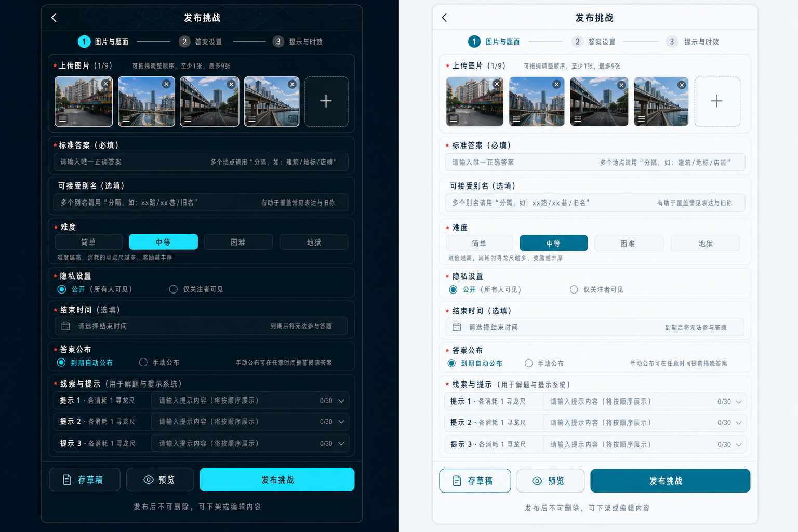Image resolution: width=798 pixels, height=532 pixels.
Task: Remove fourth uploaded photo in dark panel
Action: 292,84
